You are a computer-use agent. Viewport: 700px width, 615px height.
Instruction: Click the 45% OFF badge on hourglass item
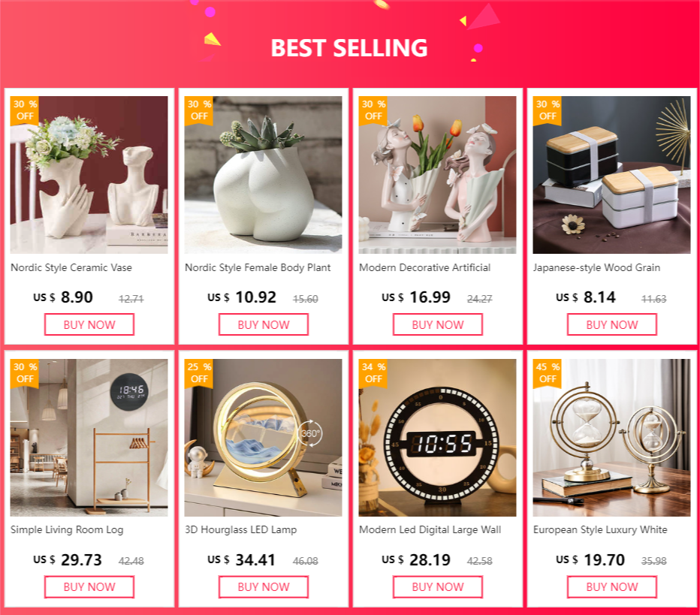tap(548, 373)
